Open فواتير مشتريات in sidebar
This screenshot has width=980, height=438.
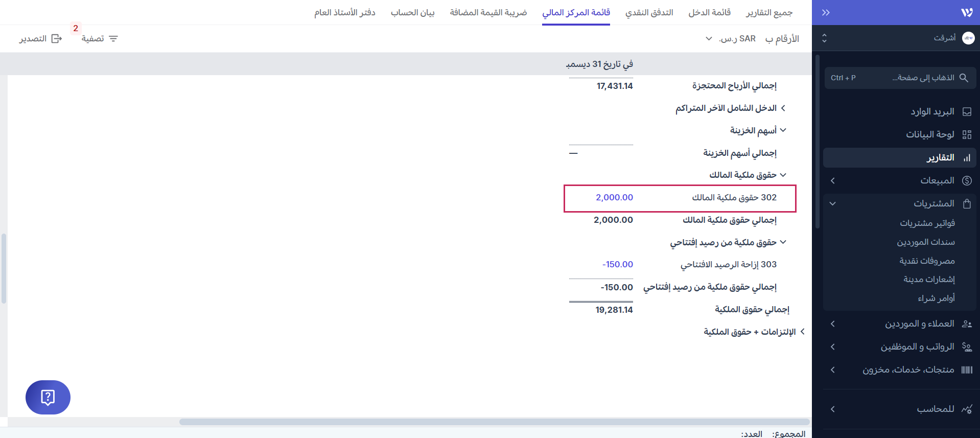(927, 223)
